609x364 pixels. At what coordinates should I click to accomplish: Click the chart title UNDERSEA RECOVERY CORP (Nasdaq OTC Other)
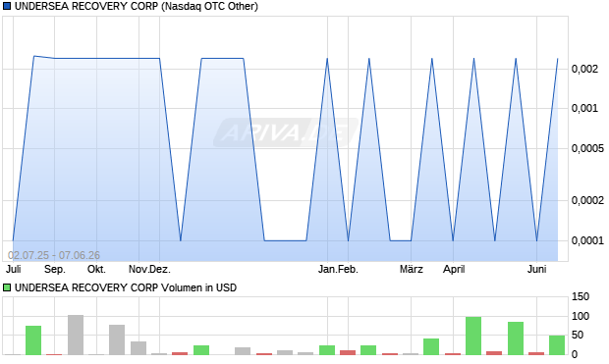[137, 6]
